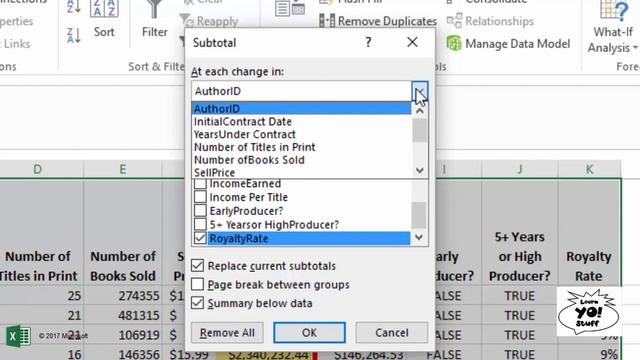Check the Income Per Title box
640x360 pixels.
click(200, 197)
